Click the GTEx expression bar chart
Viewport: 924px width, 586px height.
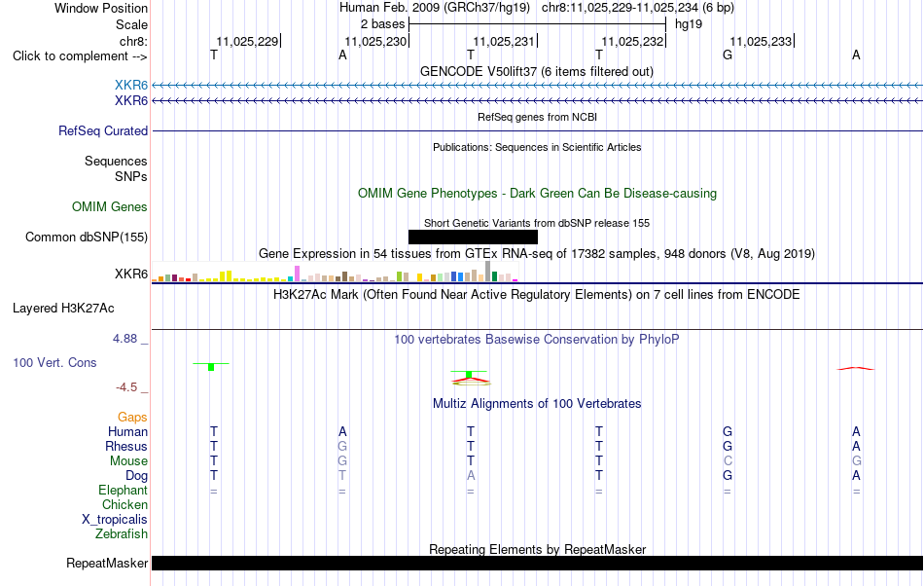335,272
